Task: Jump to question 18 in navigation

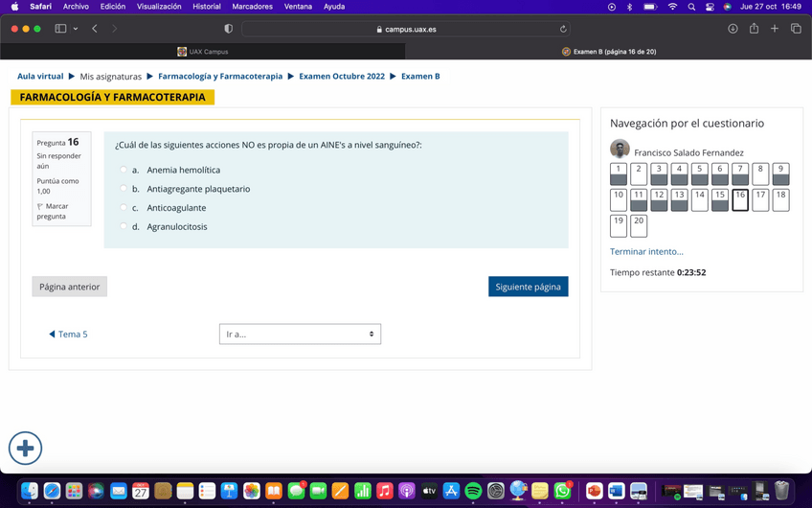Action: (x=780, y=199)
